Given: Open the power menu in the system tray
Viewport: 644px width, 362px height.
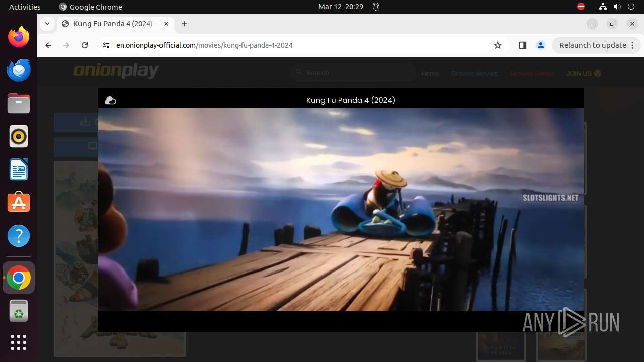Looking at the screenshot, I should 631,7.
